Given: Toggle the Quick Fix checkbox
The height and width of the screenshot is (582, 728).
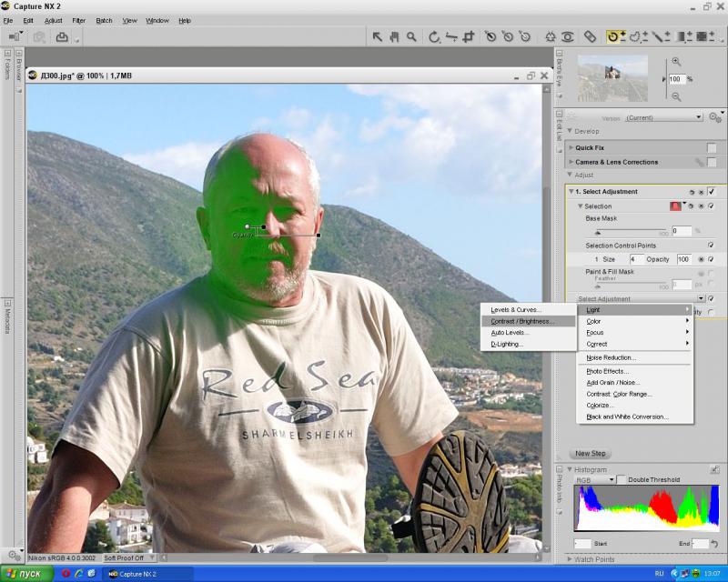Looking at the screenshot, I should click(x=712, y=147).
